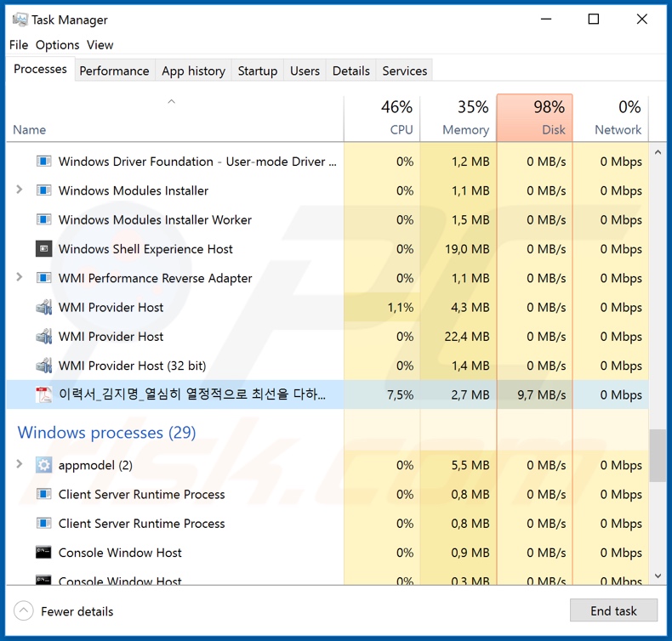Select the Windows Modules Installer Worker row
Viewport: 672px width, 641px height.
pyautogui.click(x=327, y=219)
